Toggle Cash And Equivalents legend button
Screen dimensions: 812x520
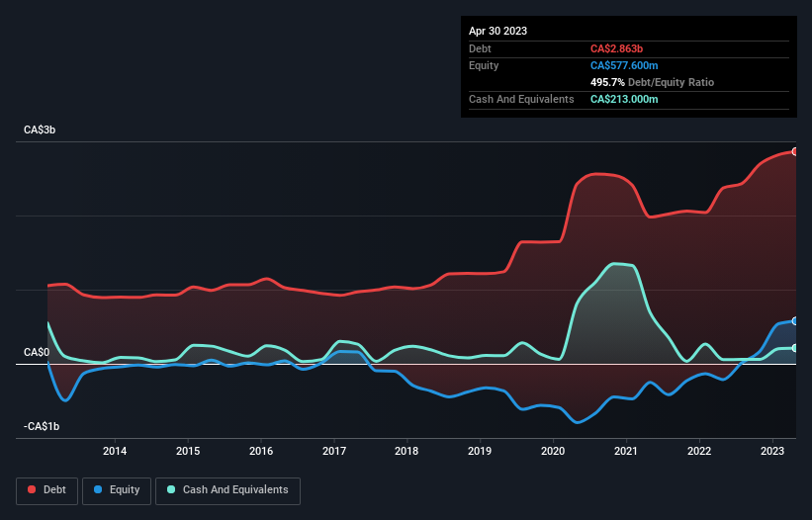pos(227,490)
